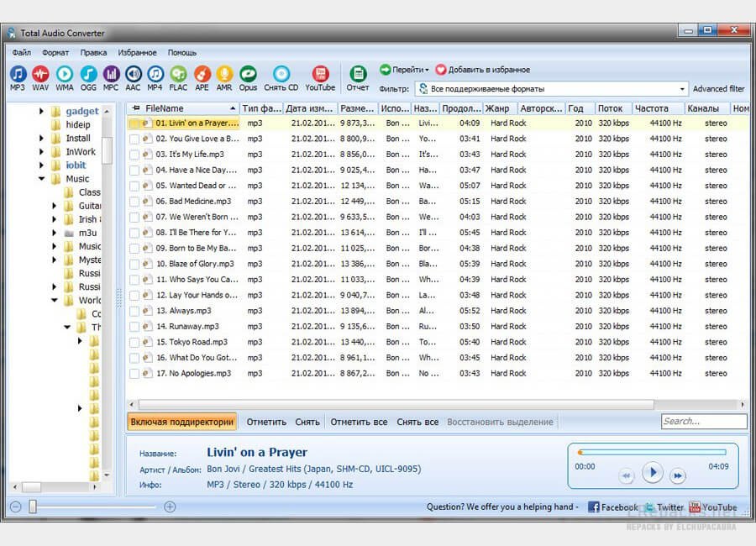756x546 pixels.
Task: Tick checkbox for 13. Always.mp3
Action: pyautogui.click(x=134, y=311)
